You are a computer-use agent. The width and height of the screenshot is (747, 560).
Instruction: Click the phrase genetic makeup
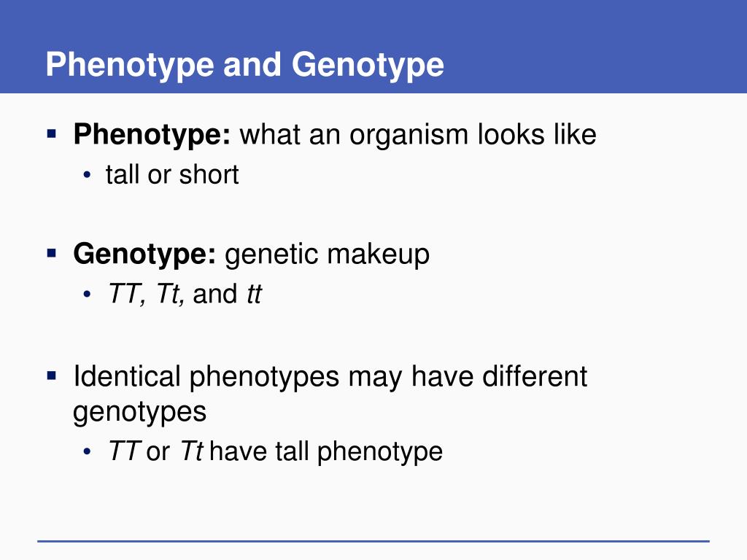[327, 254]
